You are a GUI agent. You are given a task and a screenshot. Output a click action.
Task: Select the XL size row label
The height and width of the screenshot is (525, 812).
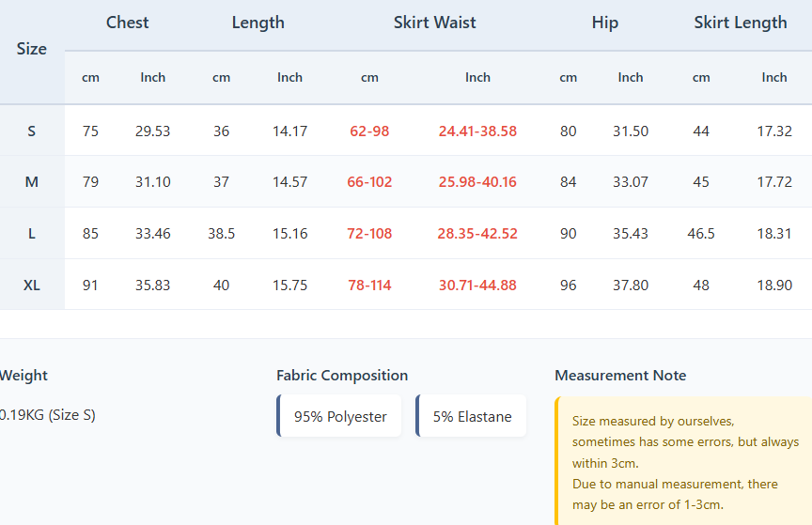point(32,286)
